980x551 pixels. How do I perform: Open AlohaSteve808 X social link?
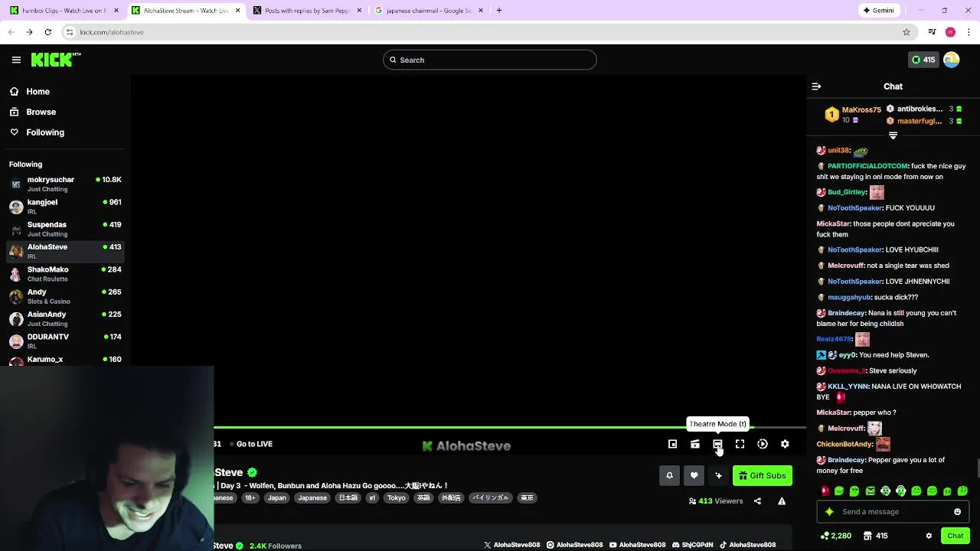[511, 545]
